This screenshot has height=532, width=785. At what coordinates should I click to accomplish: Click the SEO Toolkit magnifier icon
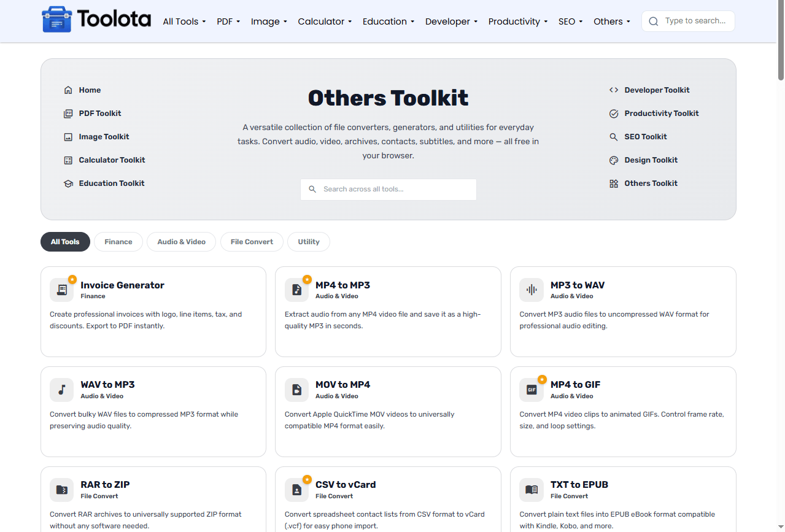[614, 137]
